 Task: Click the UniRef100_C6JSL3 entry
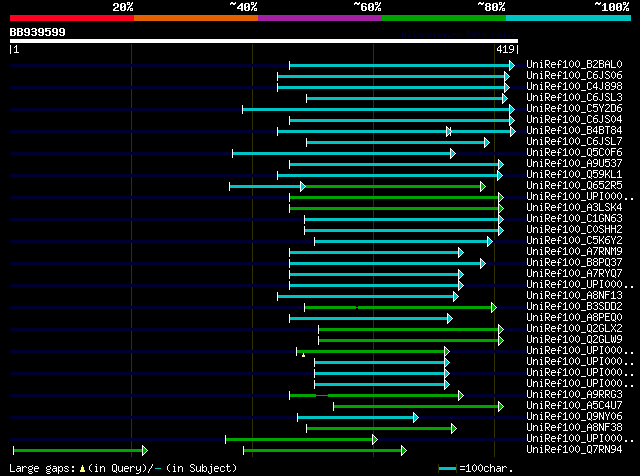574,98
